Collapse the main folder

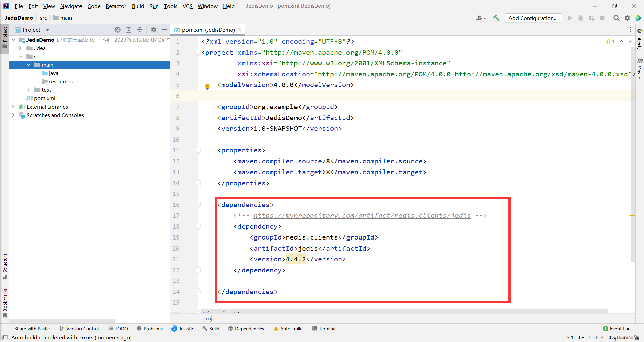(29, 65)
